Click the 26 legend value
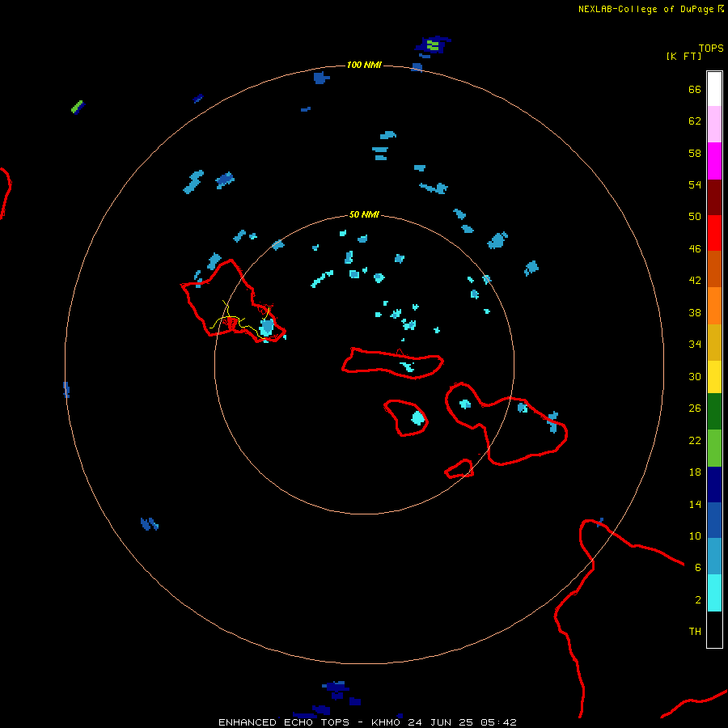 (x=695, y=408)
